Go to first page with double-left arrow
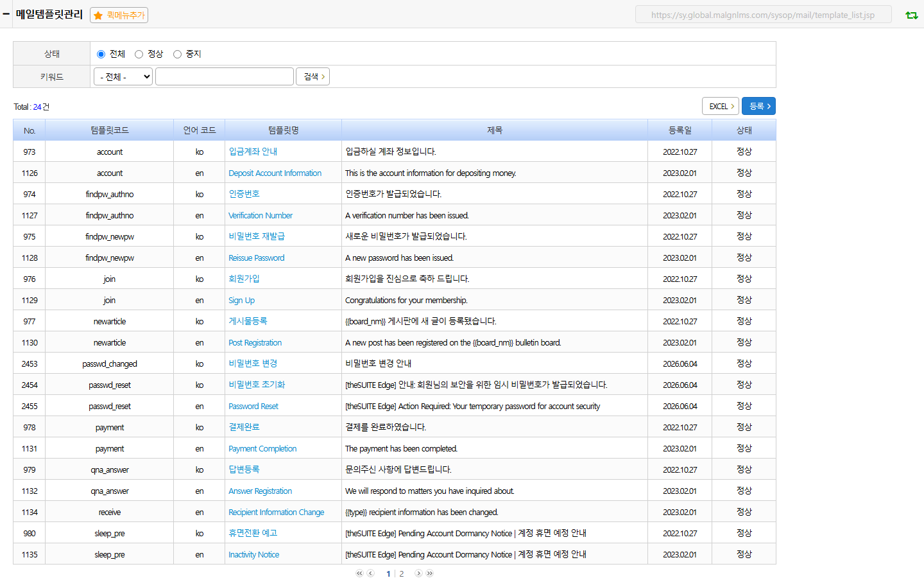This screenshot has width=924, height=578. pos(359,574)
